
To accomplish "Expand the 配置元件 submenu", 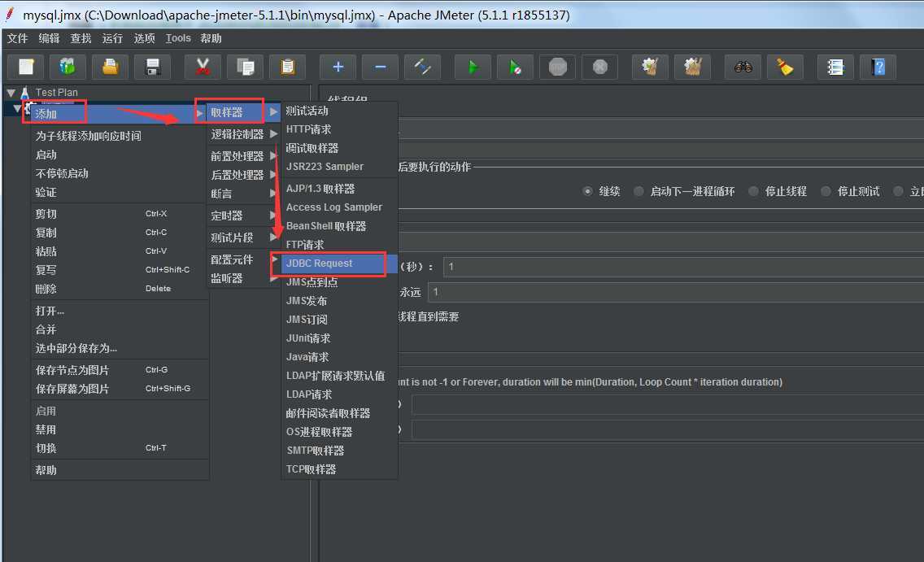I will [242, 259].
